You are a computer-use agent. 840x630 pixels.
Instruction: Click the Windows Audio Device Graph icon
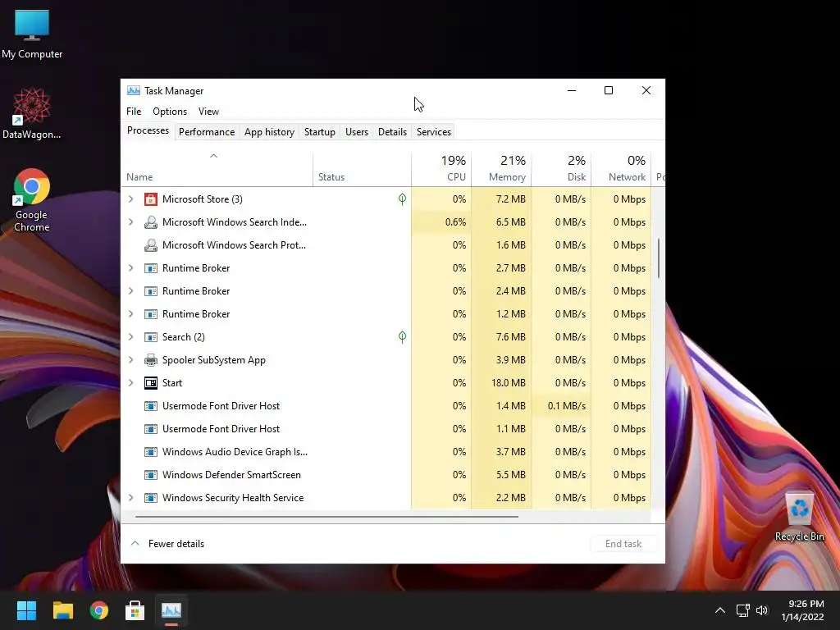151,452
